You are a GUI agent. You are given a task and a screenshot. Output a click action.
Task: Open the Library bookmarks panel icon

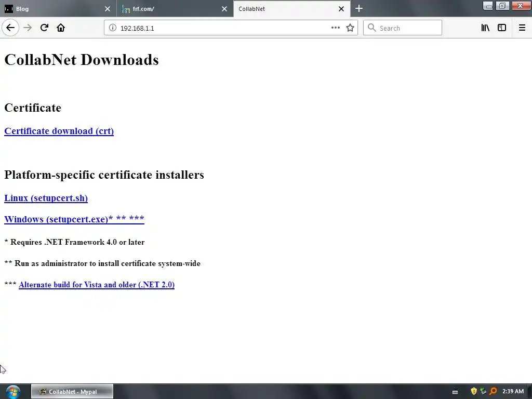[485, 28]
